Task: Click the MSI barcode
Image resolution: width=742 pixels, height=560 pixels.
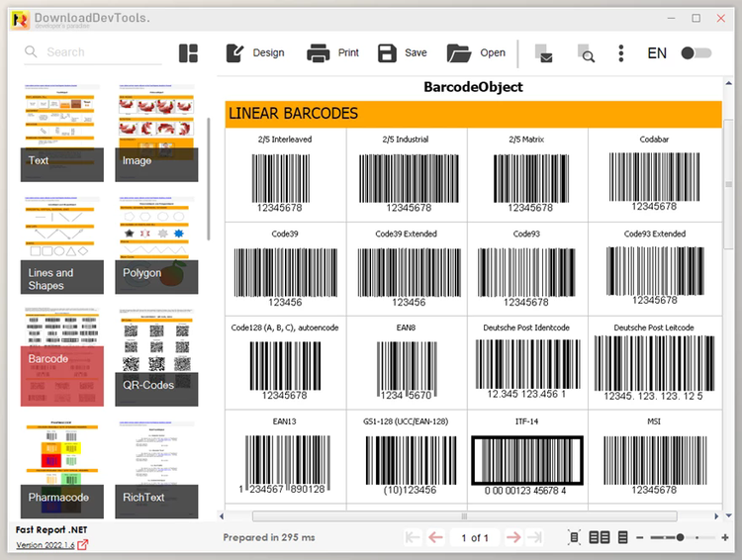Action: click(655, 465)
